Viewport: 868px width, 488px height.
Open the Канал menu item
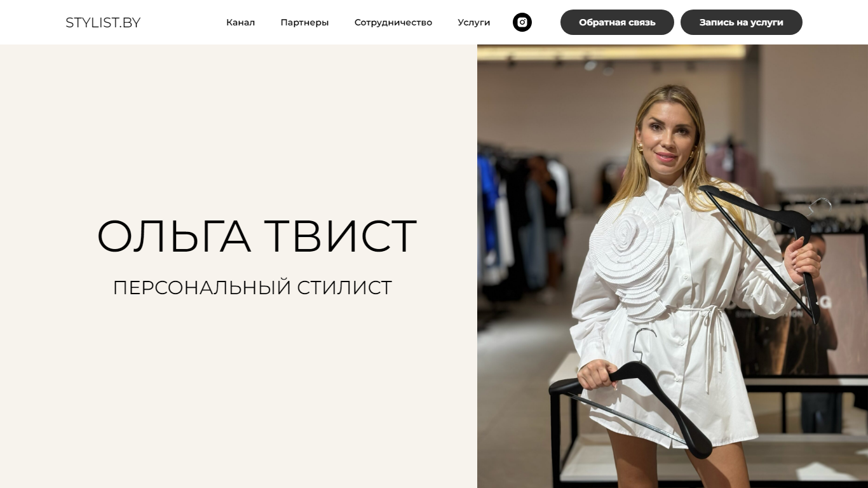coord(240,22)
